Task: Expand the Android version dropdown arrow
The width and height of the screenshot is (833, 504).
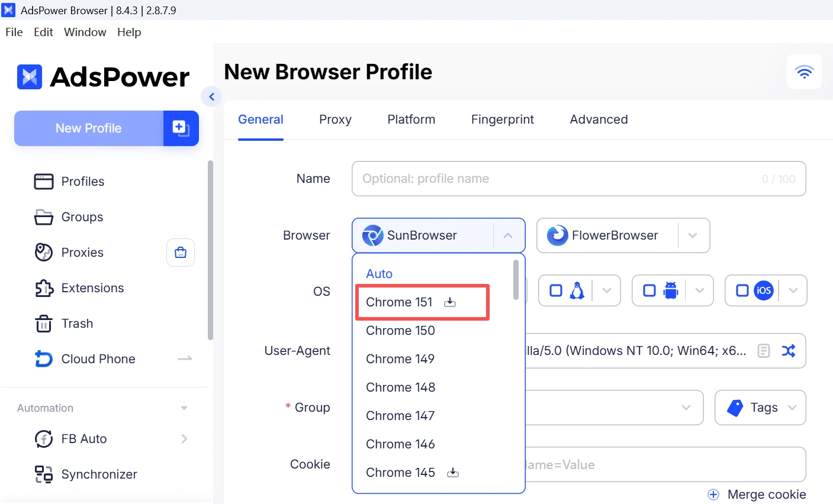Action: point(700,290)
